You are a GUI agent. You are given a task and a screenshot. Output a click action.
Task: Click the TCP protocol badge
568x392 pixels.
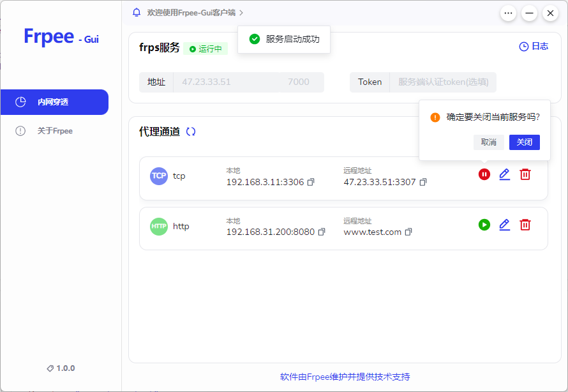[159, 176]
